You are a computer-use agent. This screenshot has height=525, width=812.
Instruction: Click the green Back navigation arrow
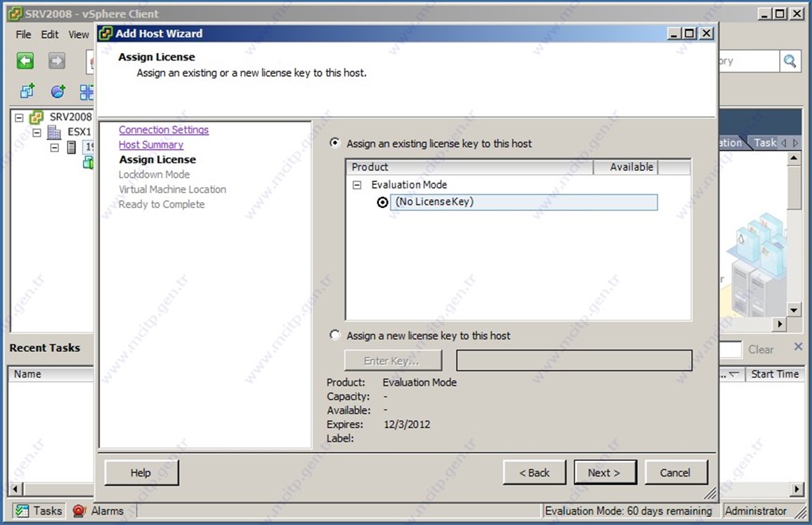[x=25, y=61]
